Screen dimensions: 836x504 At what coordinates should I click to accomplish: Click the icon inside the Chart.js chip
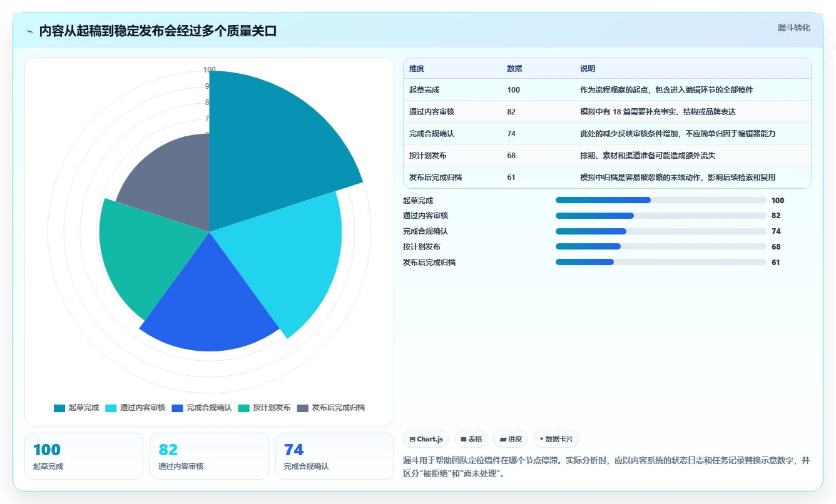412,440
